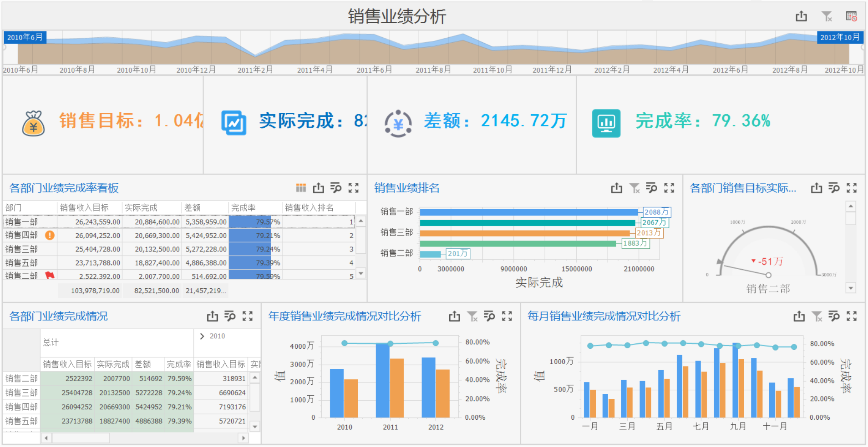Viewport: 868px width, 447px height.
Task: Sort by the 销售收入排名 column header
Action: (318, 208)
